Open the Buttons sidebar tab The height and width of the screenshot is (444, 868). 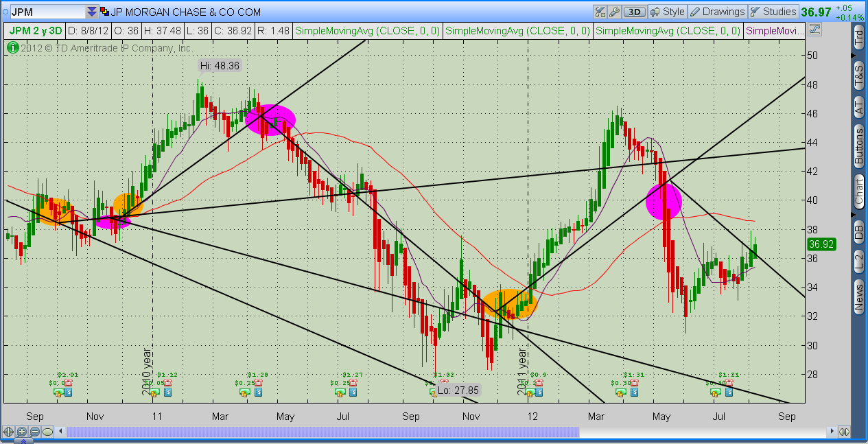[858, 145]
